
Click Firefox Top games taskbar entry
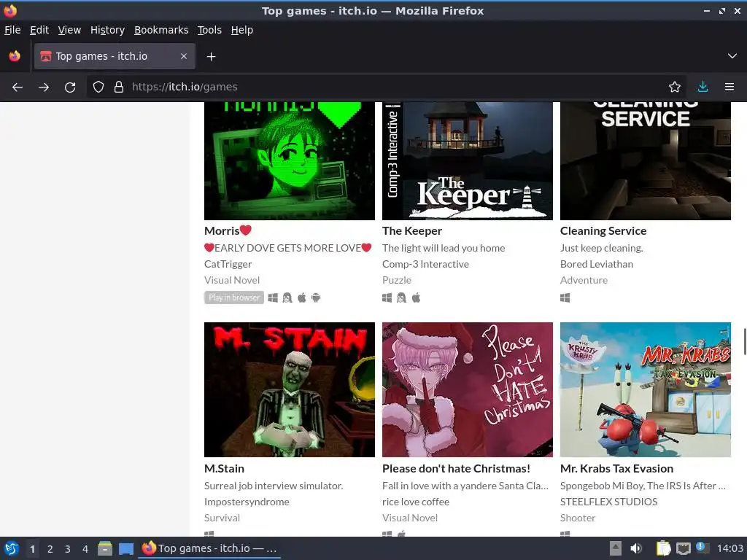[209, 548]
